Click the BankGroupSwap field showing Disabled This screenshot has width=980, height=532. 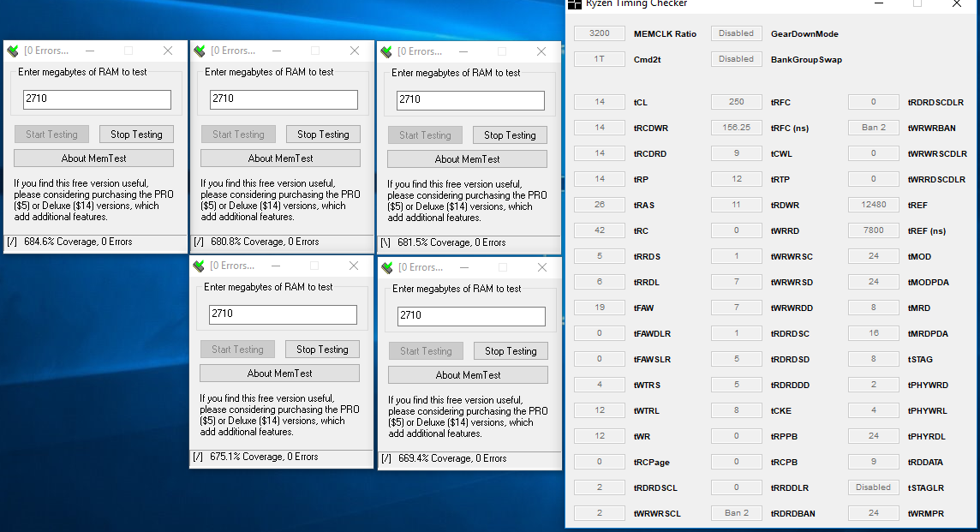736,59
